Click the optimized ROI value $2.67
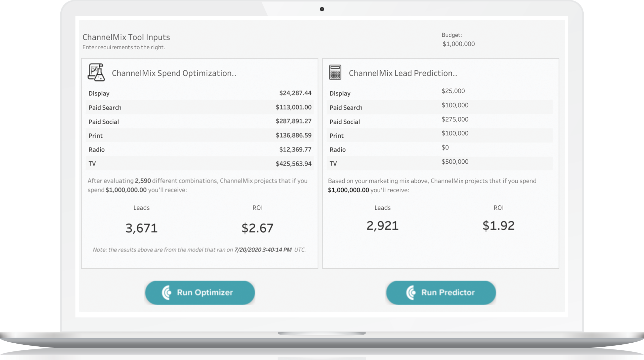The image size is (644, 360). click(257, 228)
